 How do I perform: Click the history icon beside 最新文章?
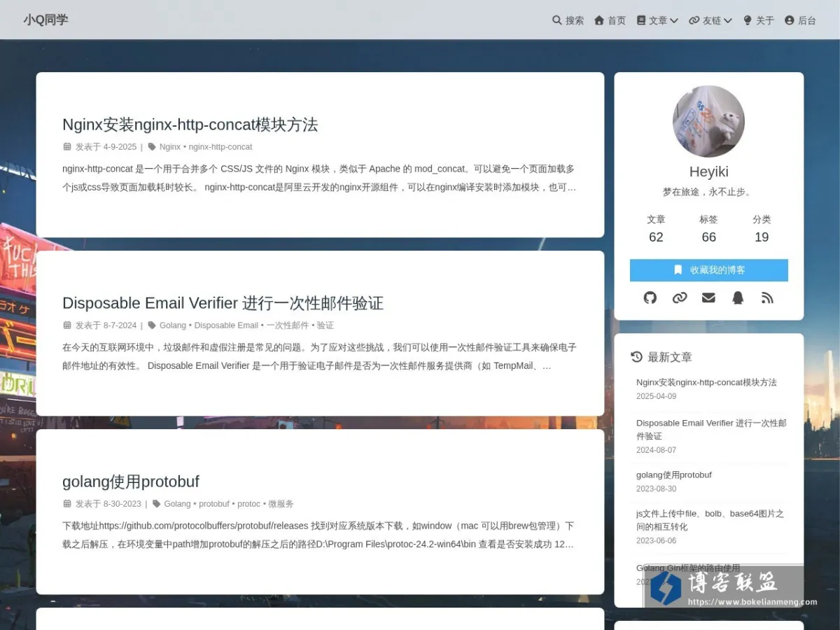coord(636,357)
